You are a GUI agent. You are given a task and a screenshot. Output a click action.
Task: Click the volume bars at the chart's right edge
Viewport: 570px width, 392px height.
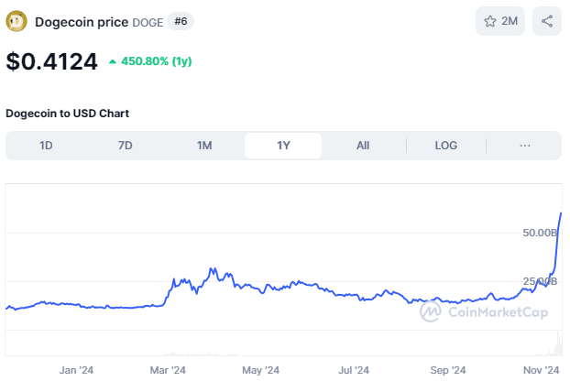pos(557,344)
